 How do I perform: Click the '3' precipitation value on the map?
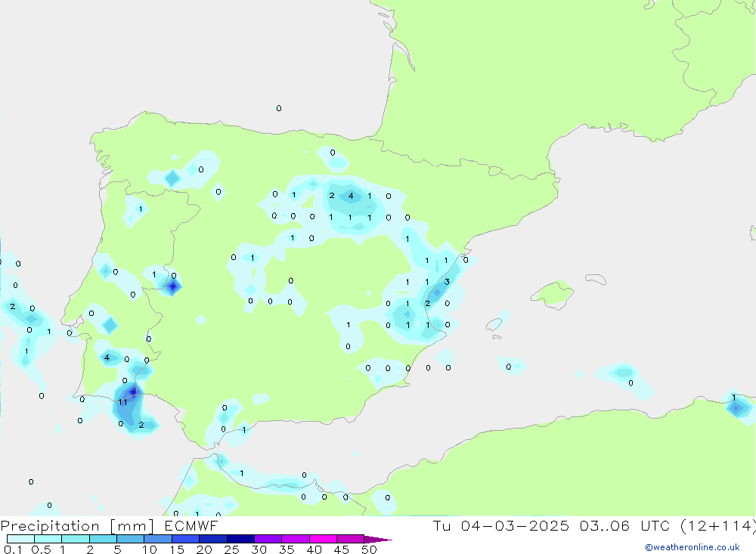click(447, 282)
